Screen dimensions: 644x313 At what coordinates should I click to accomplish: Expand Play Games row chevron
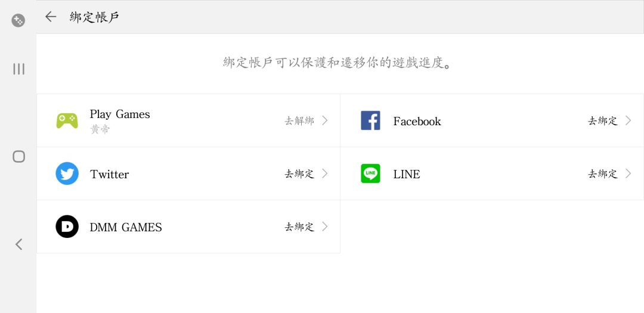(x=325, y=120)
